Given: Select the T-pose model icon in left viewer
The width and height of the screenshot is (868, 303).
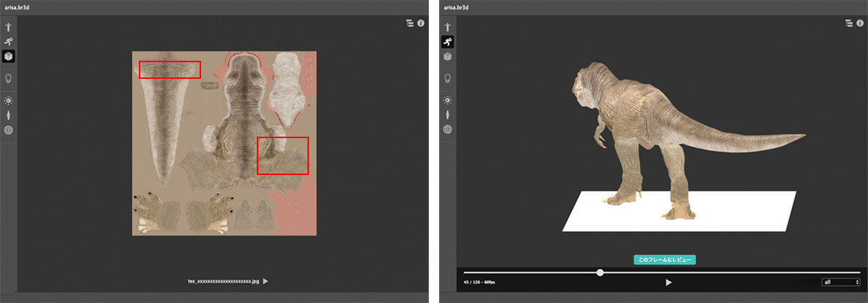Looking at the screenshot, I should 9,27.
